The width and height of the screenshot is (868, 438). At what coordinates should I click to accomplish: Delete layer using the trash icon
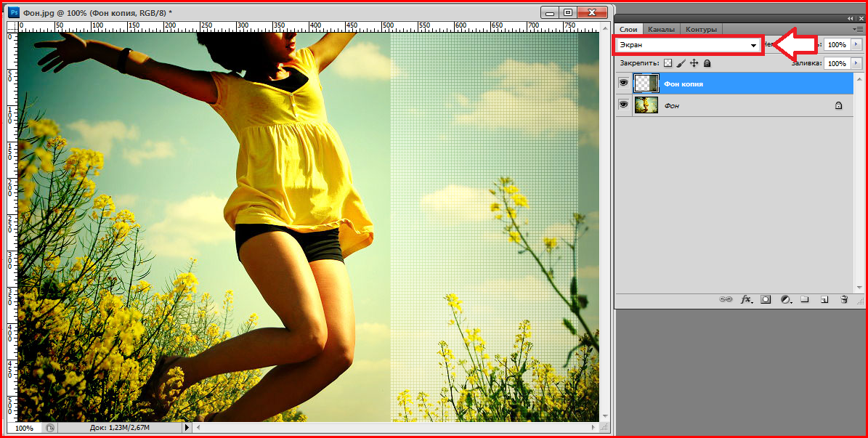[844, 299]
